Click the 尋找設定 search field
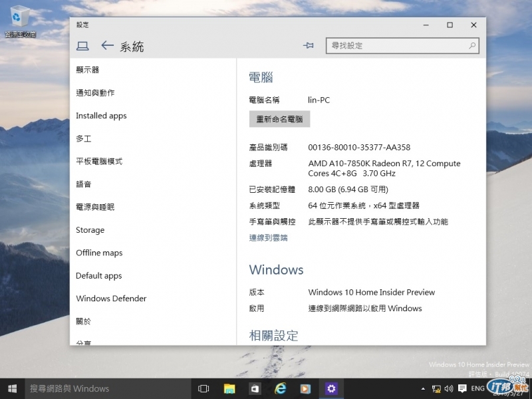The image size is (532, 399). click(402, 45)
